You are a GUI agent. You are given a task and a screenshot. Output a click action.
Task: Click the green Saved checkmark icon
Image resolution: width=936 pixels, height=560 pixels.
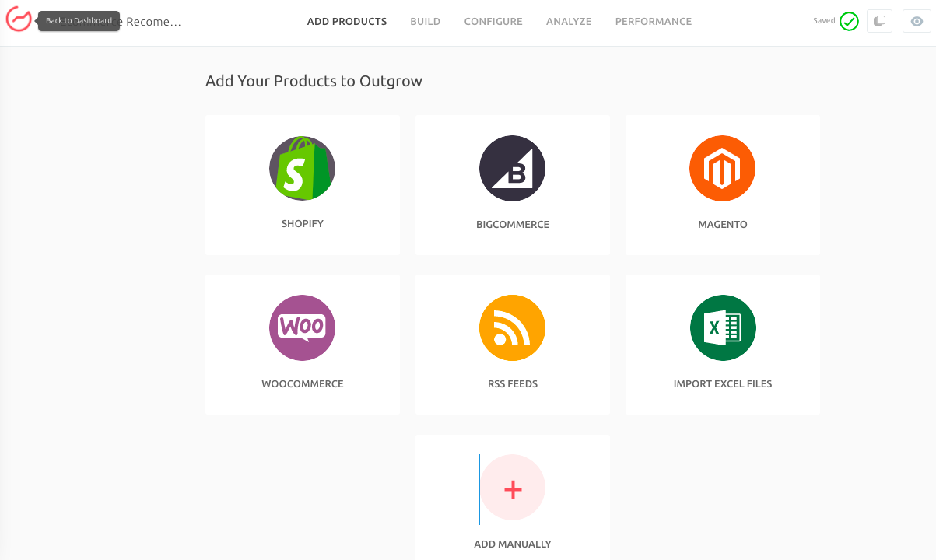849,22
